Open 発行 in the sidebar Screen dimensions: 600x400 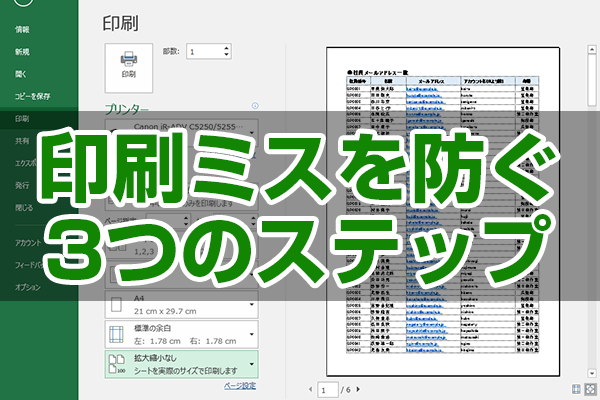pyautogui.click(x=22, y=185)
